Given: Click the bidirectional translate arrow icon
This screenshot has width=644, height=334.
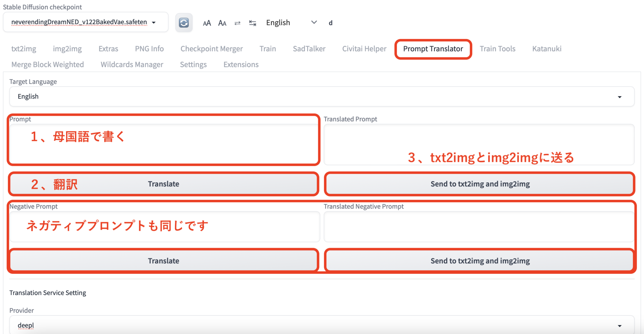Looking at the screenshot, I should pos(253,23).
